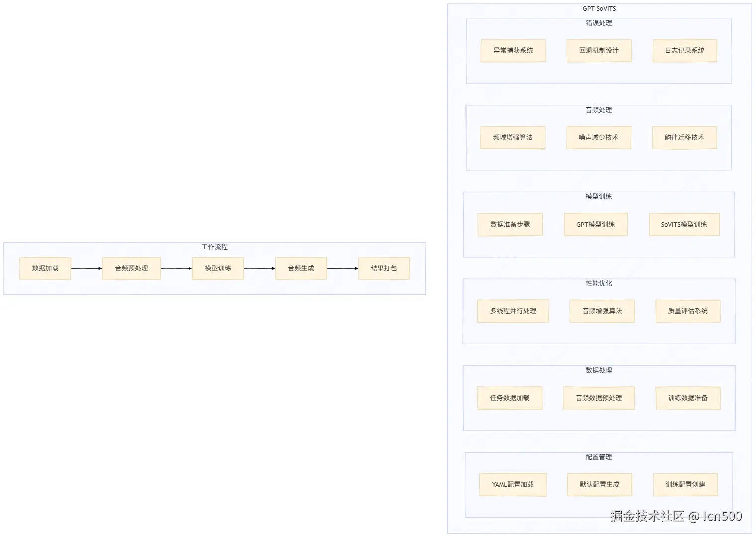Click the 音频处理 group heading
The height and width of the screenshot is (537, 756).
click(x=599, y=110)
